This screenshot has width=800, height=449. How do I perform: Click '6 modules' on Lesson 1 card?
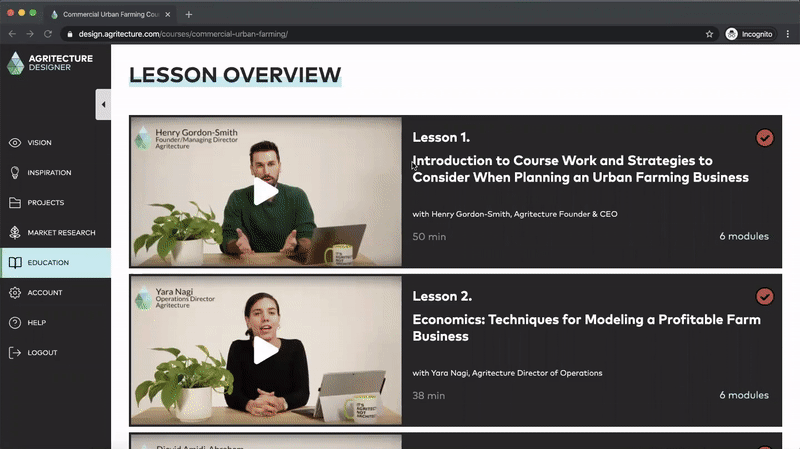tap(744, 236)
